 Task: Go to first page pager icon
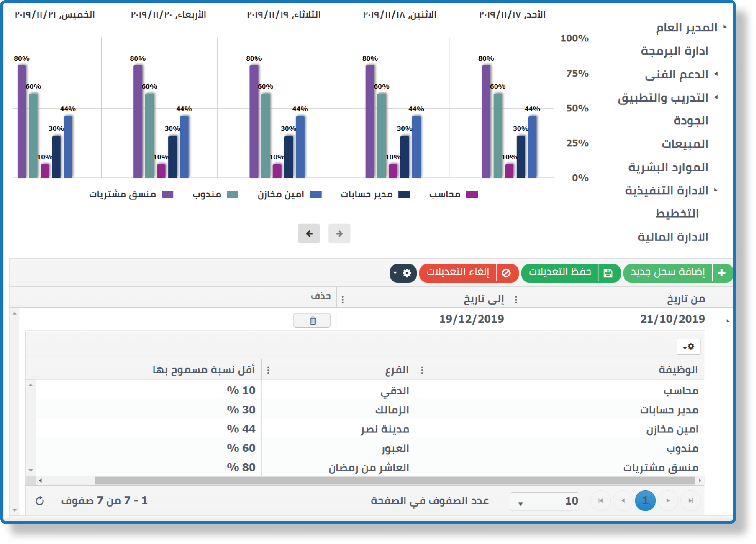(601, 501)
